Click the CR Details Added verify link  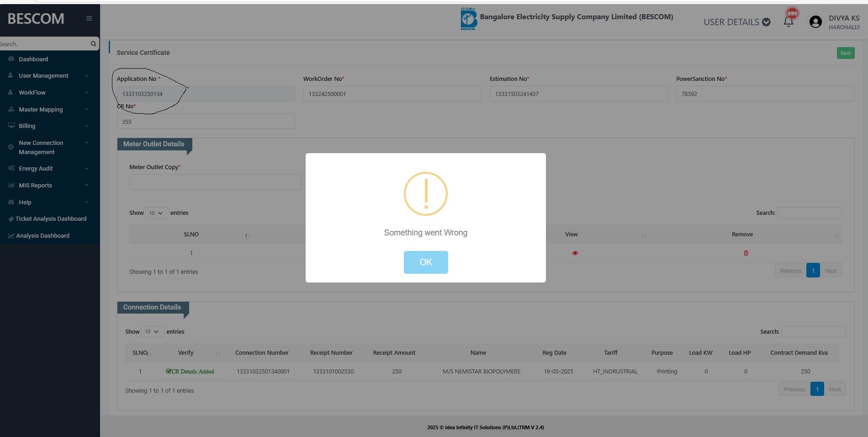[190, 371]
